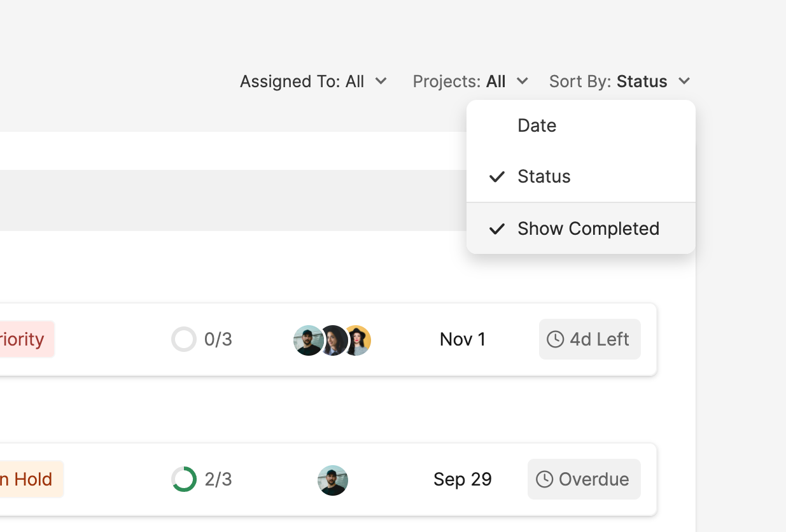Click the clock icon in 4d Left badge

[555, 339]
